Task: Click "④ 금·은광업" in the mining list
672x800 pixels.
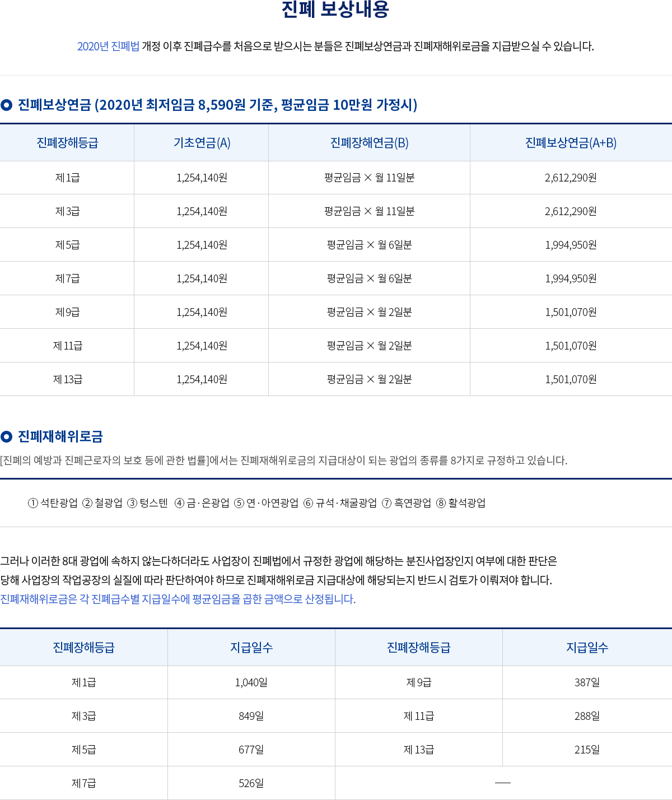Action: pos(202,503)
